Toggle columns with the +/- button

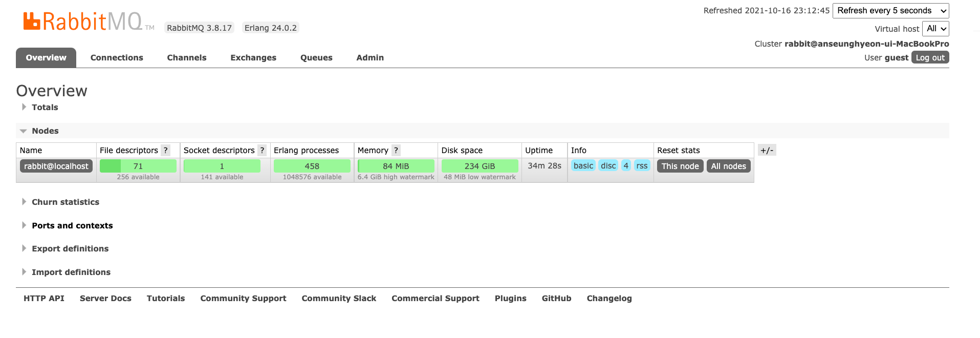coord(767,150)
